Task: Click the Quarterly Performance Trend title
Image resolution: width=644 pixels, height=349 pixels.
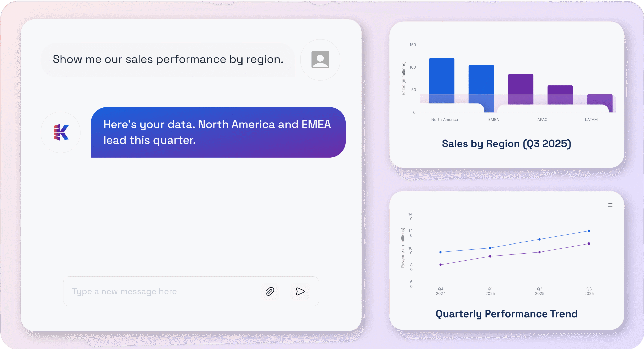Action: coord(506,314)
